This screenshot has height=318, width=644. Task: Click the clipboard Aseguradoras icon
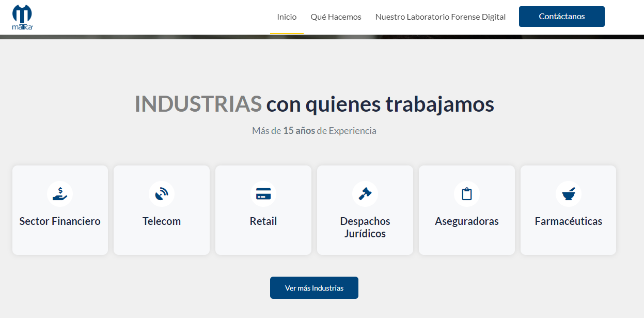pos(467,194)
